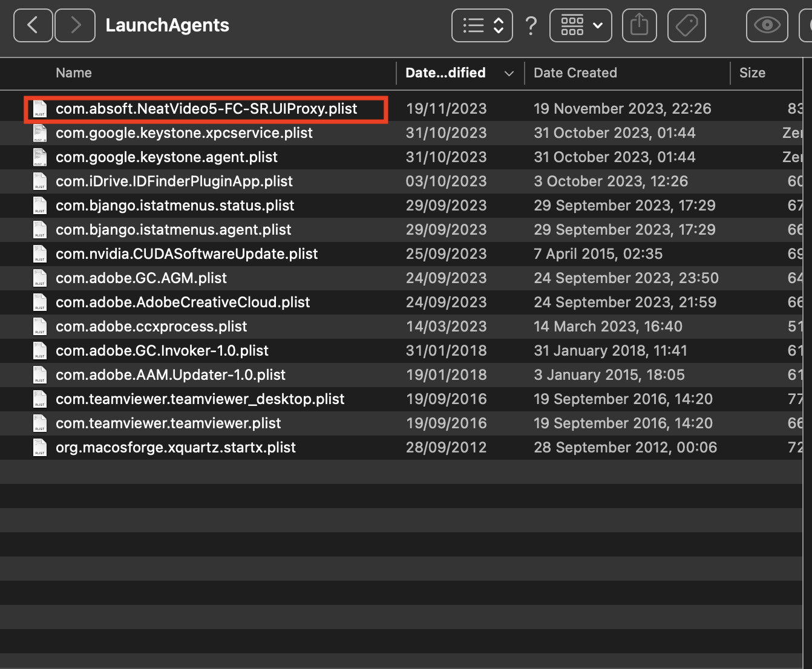Select the com.bjango.istatmenus.agent.plist file icon
Image resolution: width=812 pixels, height=669 pixels.
pyautogui.click(x=40, y=230)
